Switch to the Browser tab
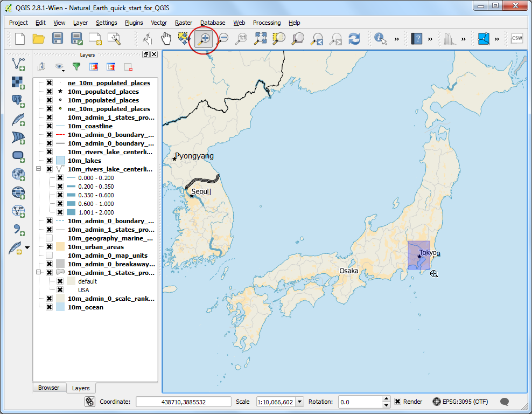Screen dimensions: 532x414 point(49,388)
